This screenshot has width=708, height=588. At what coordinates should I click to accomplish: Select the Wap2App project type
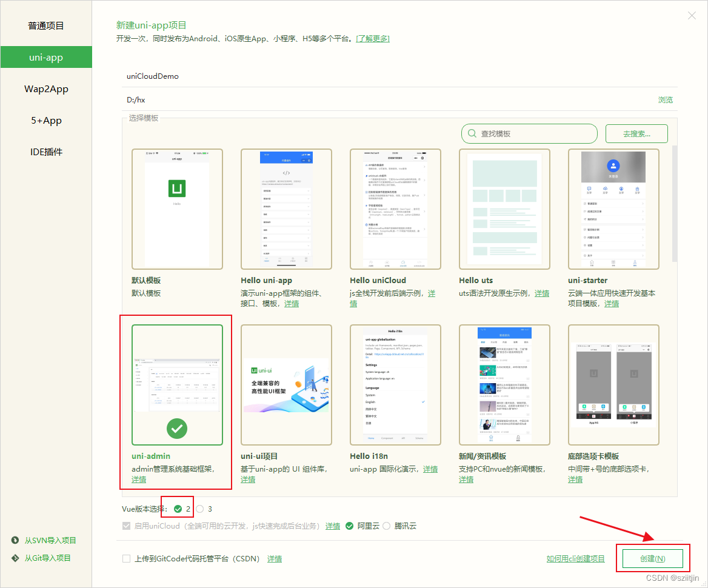tap(46, 89)
